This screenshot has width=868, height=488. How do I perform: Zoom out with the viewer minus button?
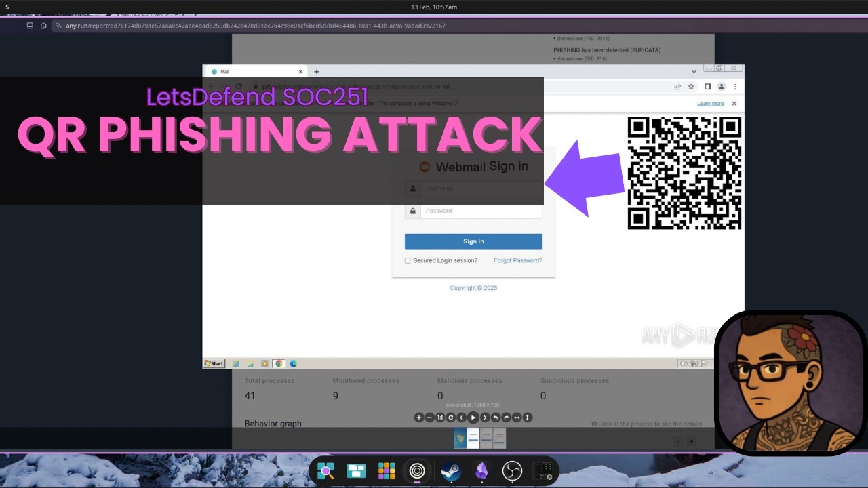(429, 418)
